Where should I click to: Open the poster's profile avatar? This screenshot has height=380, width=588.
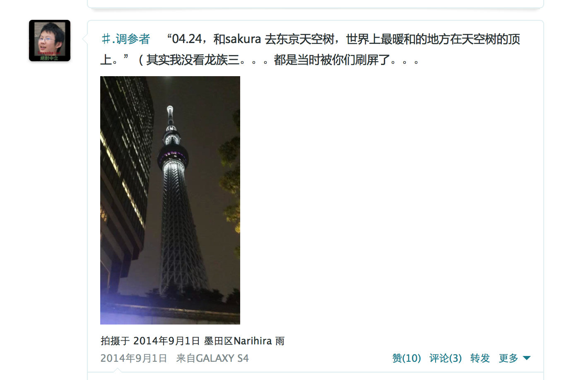[50, 41]
